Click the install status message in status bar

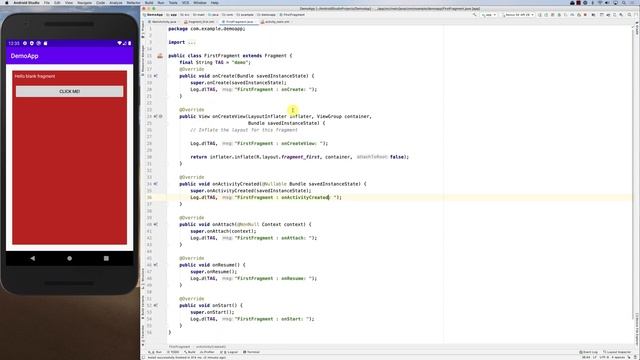coord(187,358)
